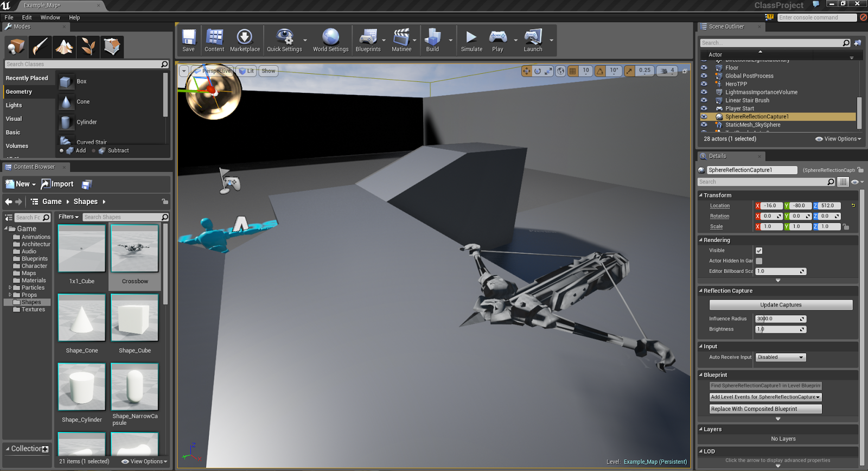
Task: Open the Perspective viewport dropdown
Action: point(213,71)
